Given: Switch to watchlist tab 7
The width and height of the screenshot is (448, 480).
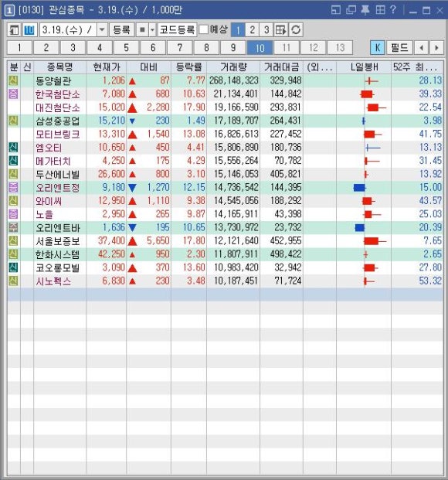Looking at the screenshot, I should [180, 48].
